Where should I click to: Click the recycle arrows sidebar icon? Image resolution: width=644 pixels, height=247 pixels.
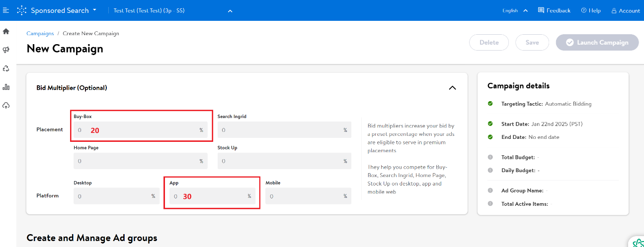click(x=6, y=68)
